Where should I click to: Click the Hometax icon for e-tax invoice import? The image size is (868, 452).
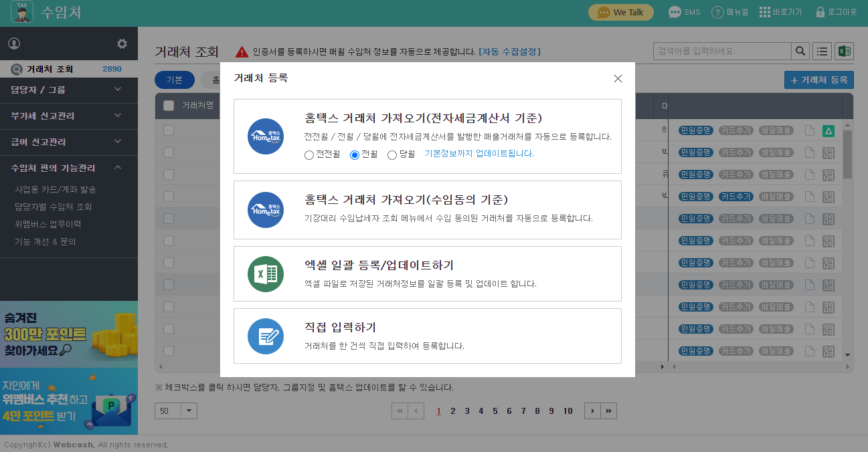tap(266, 136)
